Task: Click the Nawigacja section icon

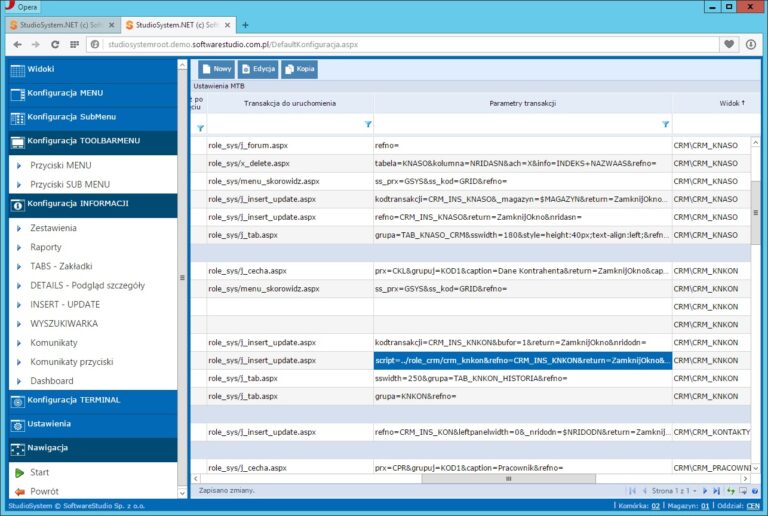Action: coord(18,449)
